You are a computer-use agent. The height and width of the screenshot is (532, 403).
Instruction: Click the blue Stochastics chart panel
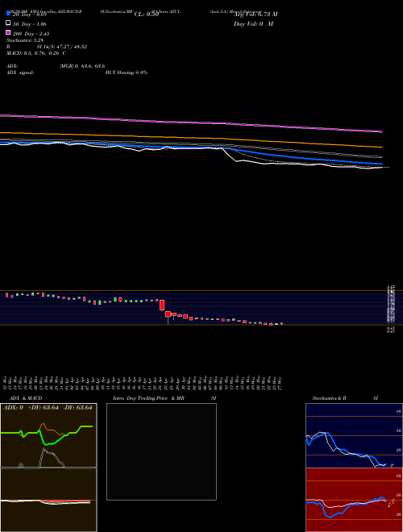[354, 435]
